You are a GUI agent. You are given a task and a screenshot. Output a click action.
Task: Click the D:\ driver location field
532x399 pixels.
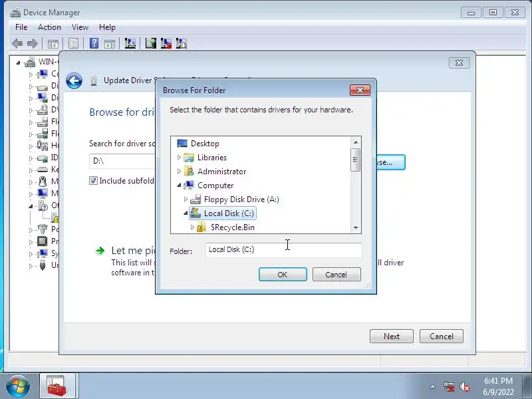pos(122,161)
